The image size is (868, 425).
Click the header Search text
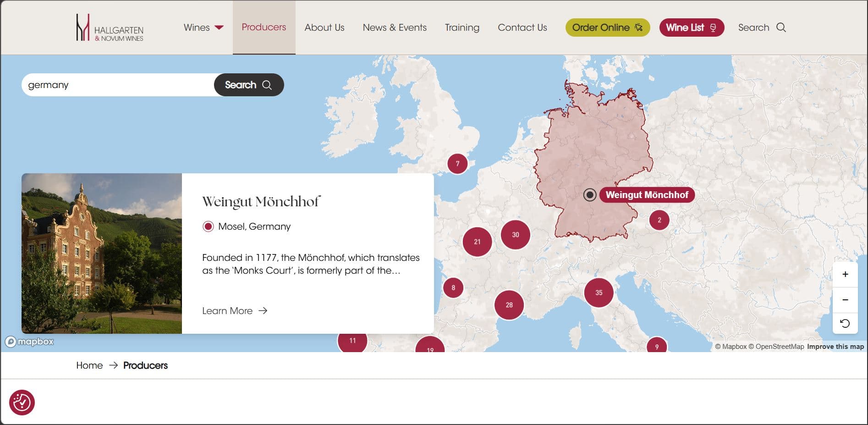coord(753,28)
